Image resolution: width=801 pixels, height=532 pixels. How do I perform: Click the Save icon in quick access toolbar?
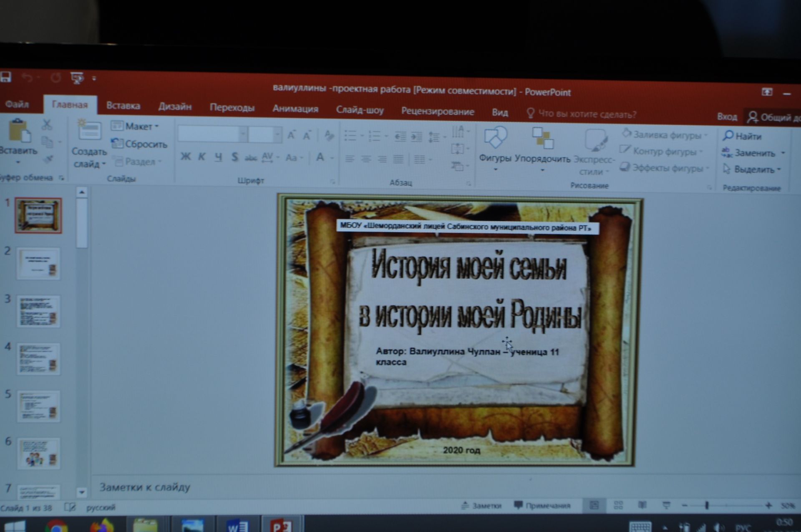click(x=5, y=77)
